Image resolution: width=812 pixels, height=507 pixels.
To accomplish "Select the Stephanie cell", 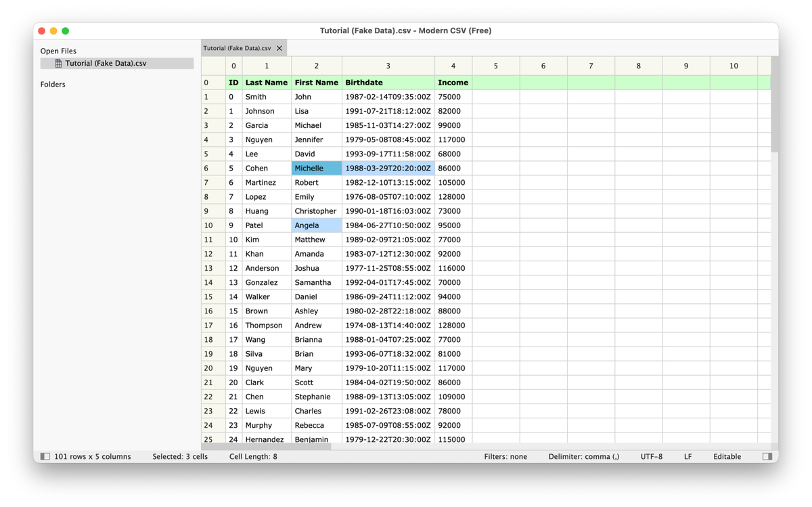I will click(317, 397).
